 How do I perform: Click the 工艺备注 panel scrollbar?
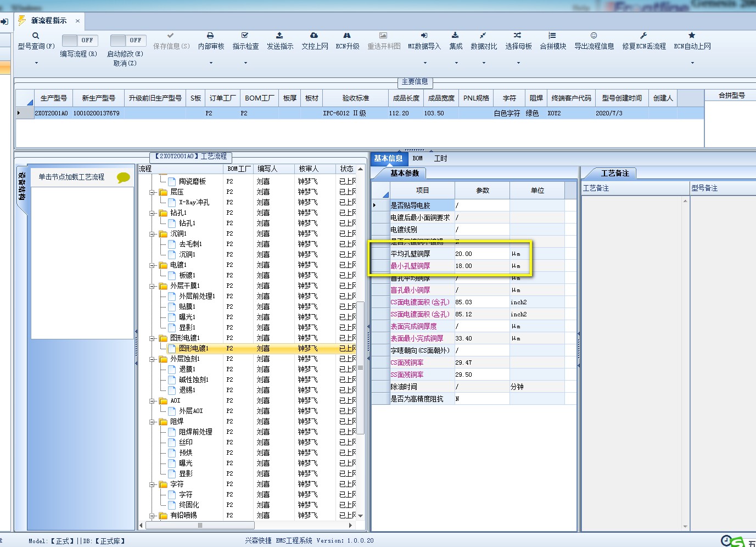pyautogui.click(x=685, y=363)
